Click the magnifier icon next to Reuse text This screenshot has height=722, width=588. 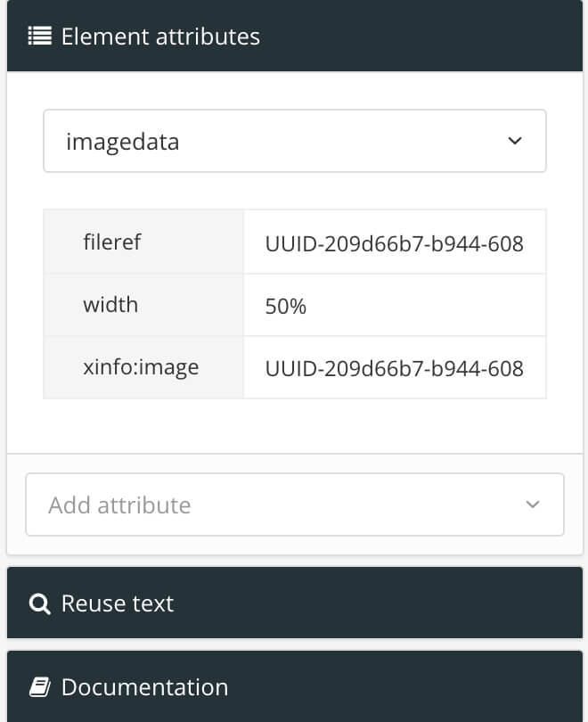tap(38, 603)
